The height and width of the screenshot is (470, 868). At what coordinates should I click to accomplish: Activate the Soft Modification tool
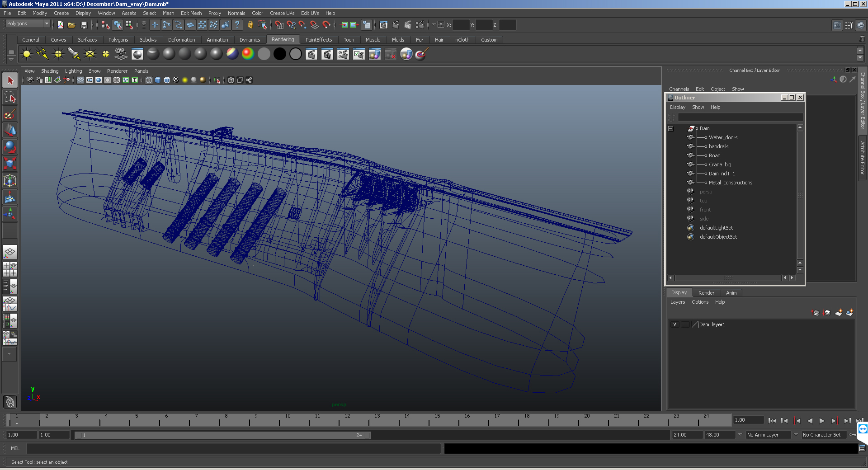click(x=10, y=197)
